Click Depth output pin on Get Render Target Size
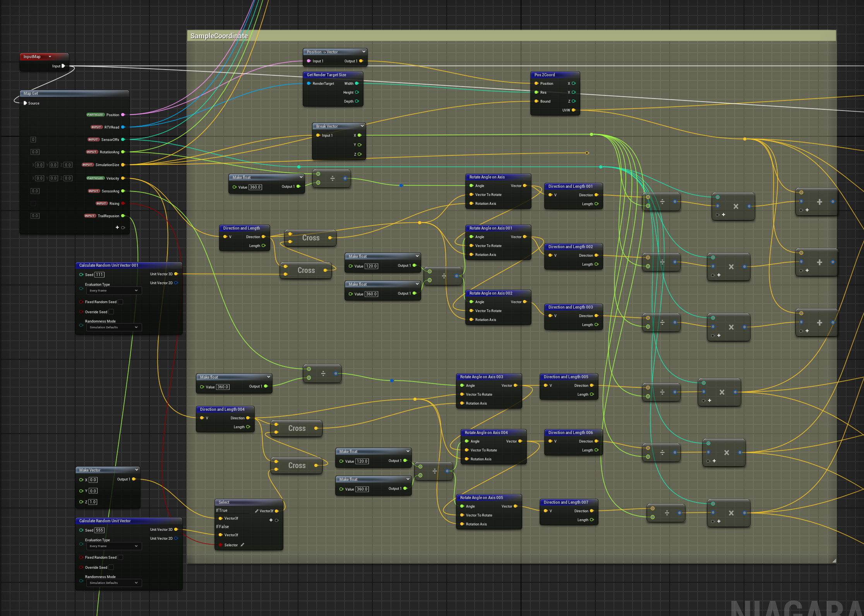This screenshot has width=864, height=616. click(x=357, y=101)
